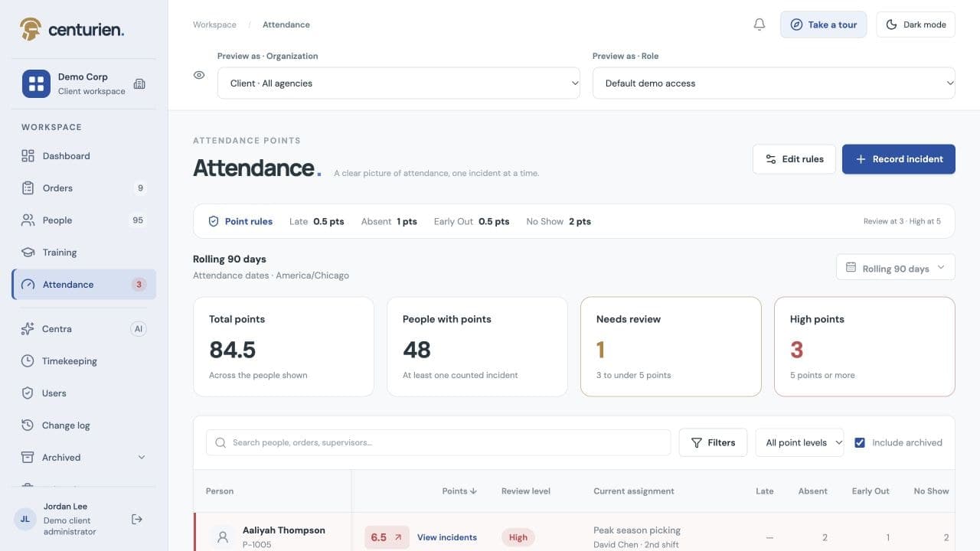The image size is (980, 551).
Task: Click the Edit rules button
Action: [794, 159]
